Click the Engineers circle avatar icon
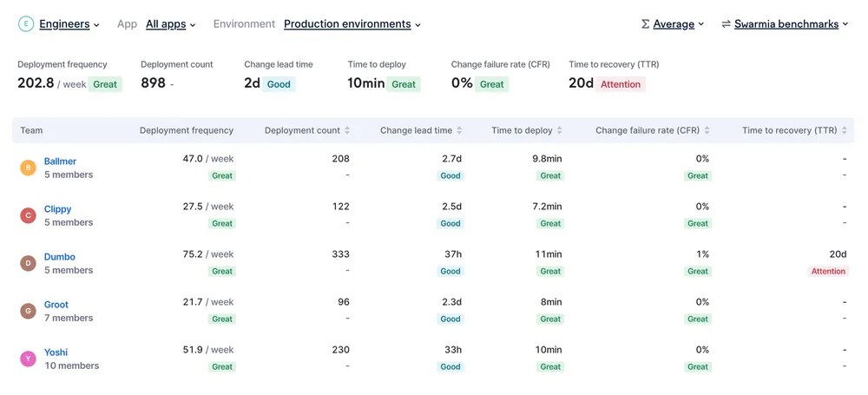Image resolution: width=868 pixels, height=395 pixels. pos(26,23)
